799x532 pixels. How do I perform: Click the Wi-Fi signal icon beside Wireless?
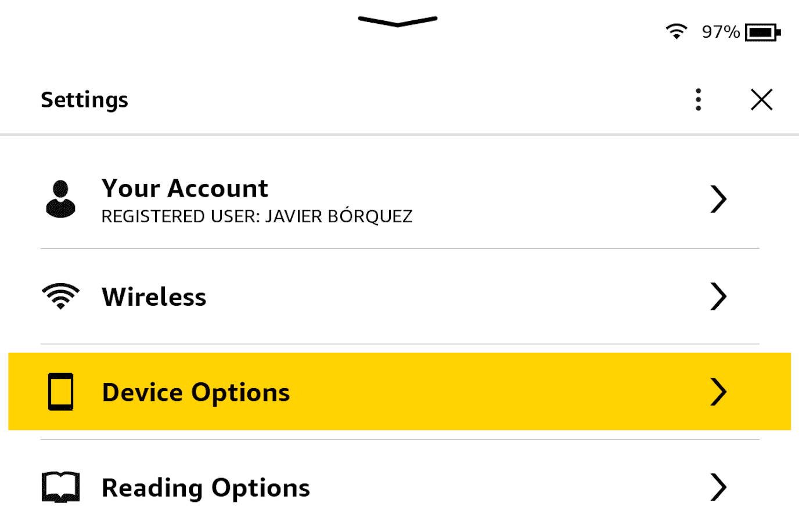[60, 296]
